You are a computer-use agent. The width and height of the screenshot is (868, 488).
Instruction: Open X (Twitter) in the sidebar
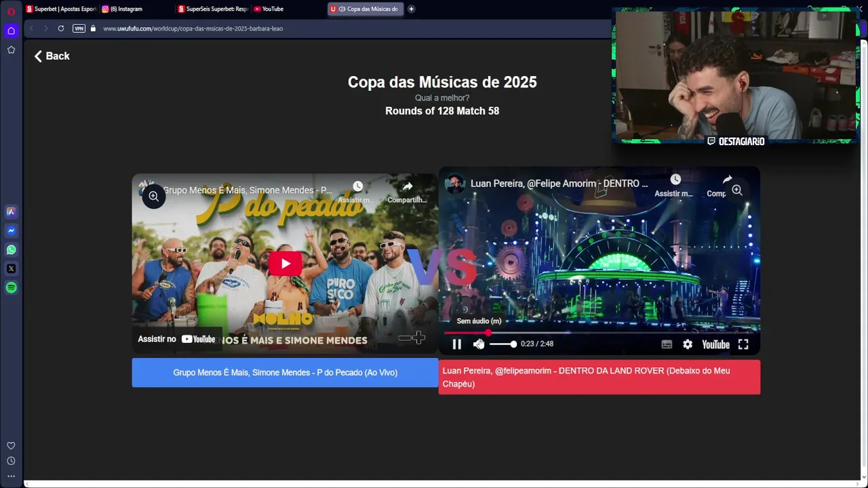[x=11, y=268]
